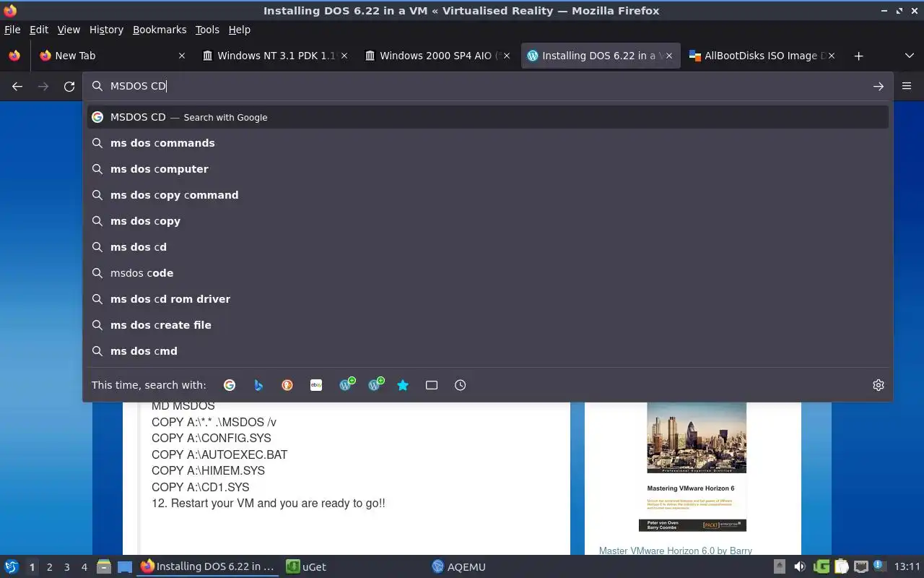Search with eBay one-off icon
The image size is (924, 578).
[316, 385]
